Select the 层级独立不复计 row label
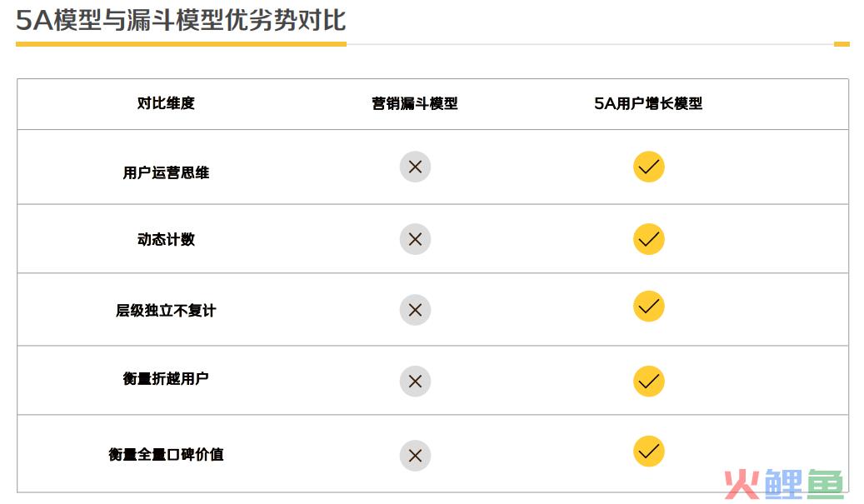The width and height of the screenshot is (864, 504). (x=166, y=311)
